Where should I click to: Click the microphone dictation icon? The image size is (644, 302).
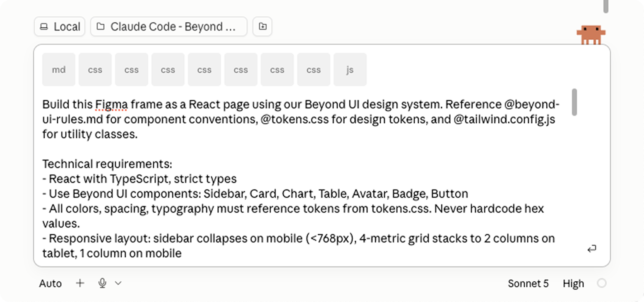(x=103, y=283)
